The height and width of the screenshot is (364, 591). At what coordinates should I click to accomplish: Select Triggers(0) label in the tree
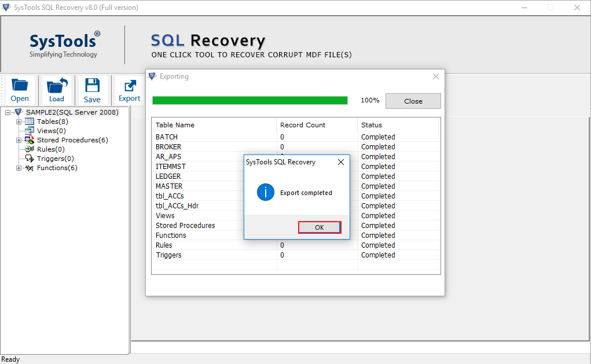coord(55,158)
